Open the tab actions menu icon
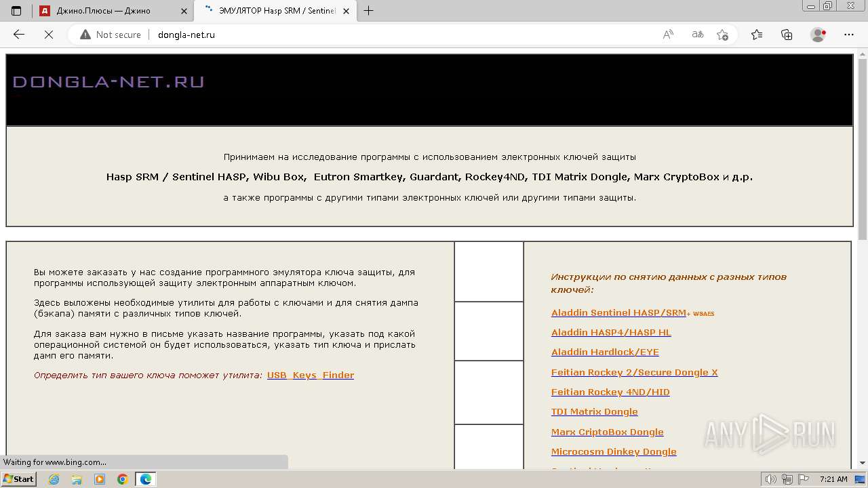This screenshot has width=868, height=488. 16,11
